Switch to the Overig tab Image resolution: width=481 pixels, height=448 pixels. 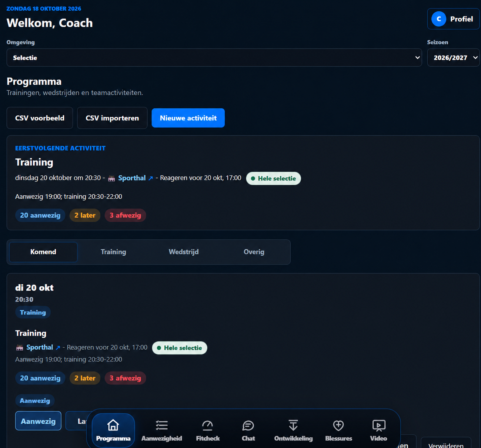(254, 252)
